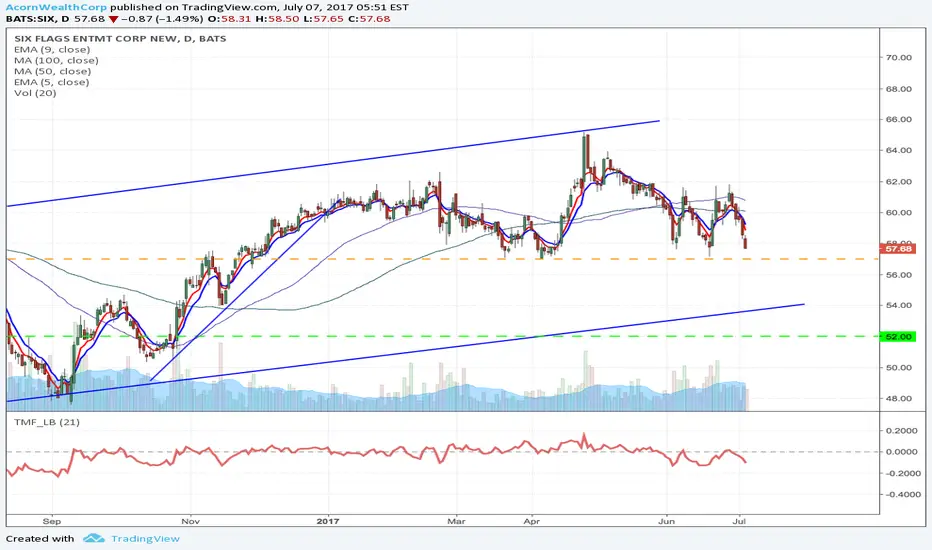Click the BATS:SIX, D symbol header
Viewport: 932px width, 550px height.
point(37,19)
